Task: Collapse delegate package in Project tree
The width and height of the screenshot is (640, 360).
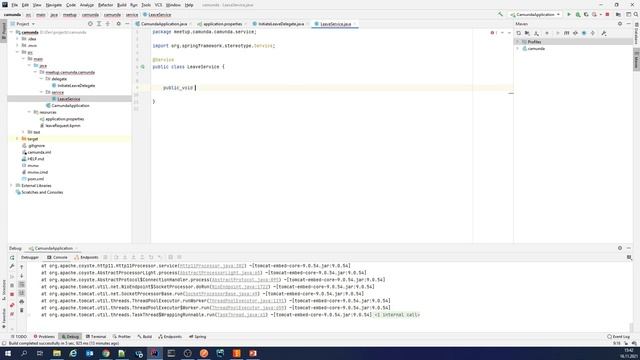Action: 41,79
